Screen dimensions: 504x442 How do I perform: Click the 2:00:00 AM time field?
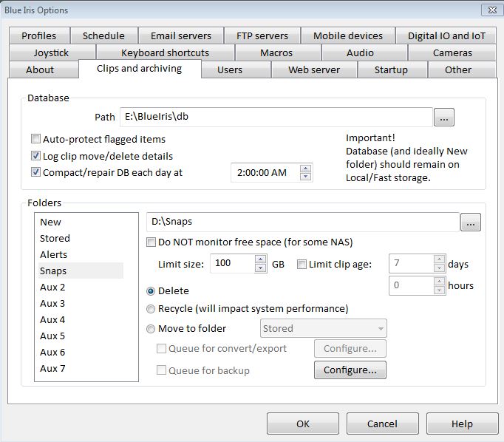(x=265, y=173)
